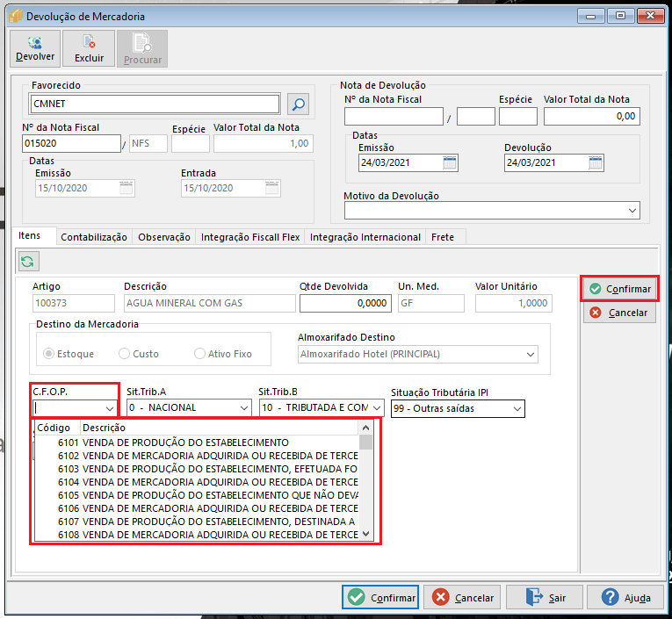This screenshot has width=672, height=619.
Task: Click the Descrição column header in CFOP list
Action: pyautogui.click(x=220, y=428)
